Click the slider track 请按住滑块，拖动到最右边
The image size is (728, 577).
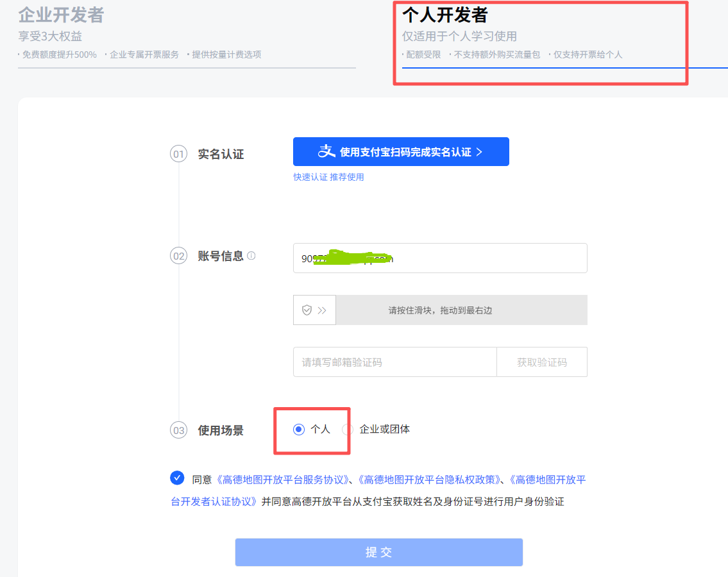(x=461, y=310)
